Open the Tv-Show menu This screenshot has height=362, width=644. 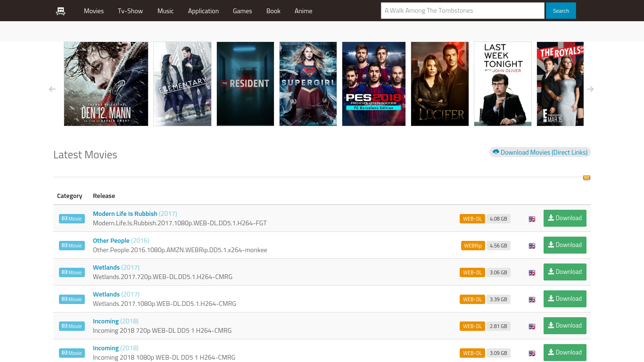pos(130,11)
